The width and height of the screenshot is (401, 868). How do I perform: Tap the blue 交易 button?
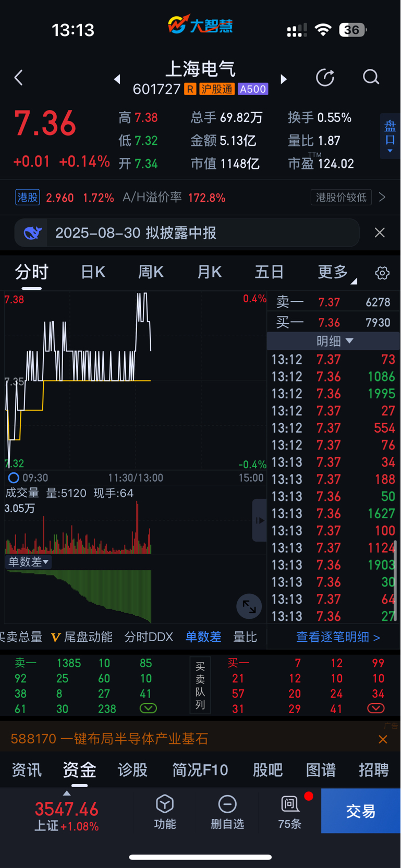coord(361,811)
